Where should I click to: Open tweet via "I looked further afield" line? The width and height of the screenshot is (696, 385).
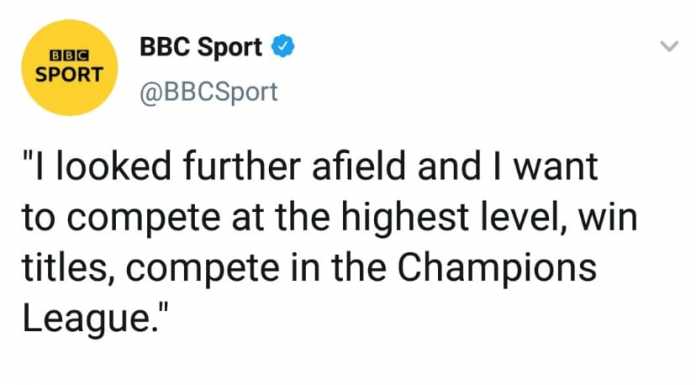[x=310, y=166]
